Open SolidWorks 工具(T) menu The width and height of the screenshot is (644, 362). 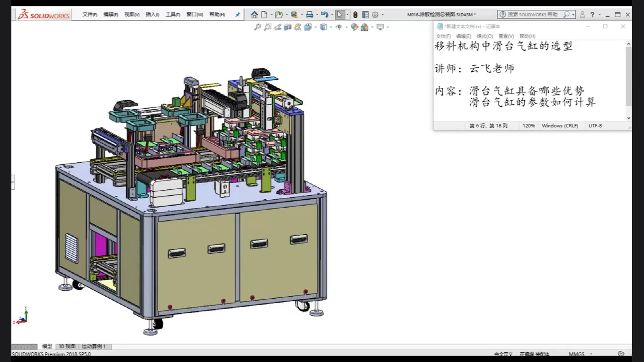click(x=173, y=14)
